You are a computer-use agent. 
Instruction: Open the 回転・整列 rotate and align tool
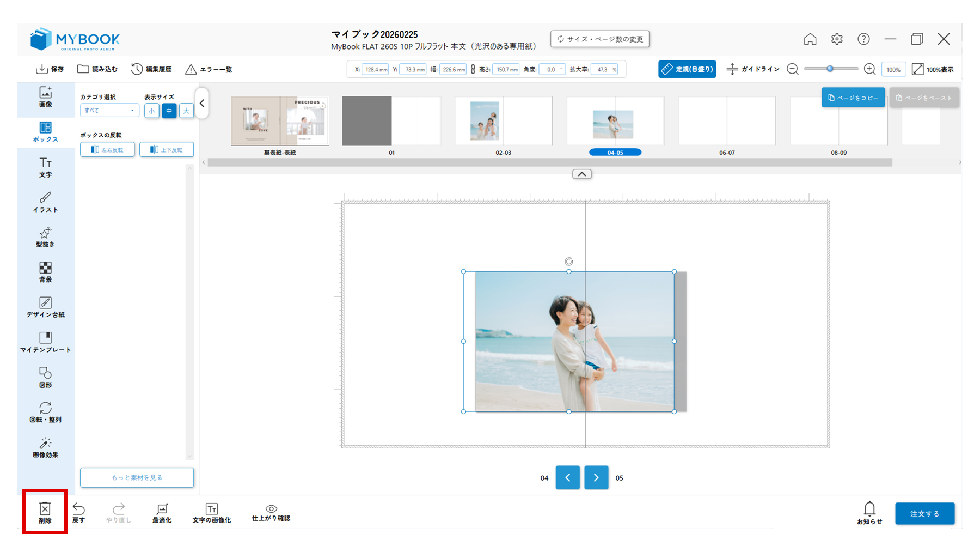click(46, 413)
